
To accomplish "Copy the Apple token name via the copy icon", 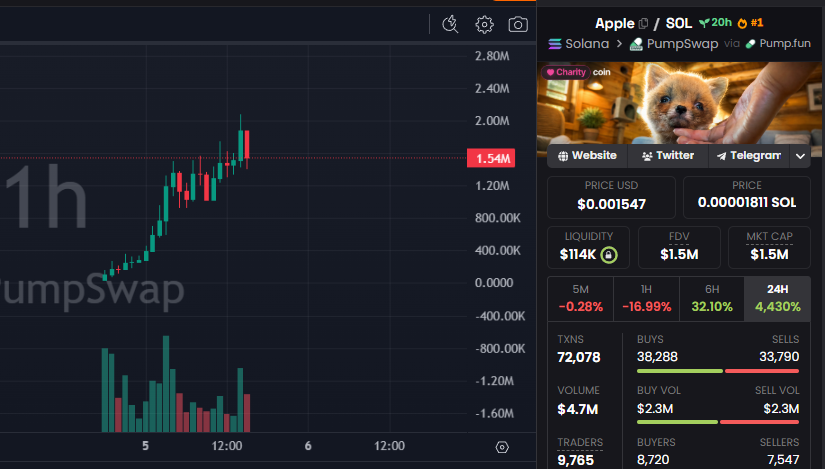I will (x=643, y=23).
